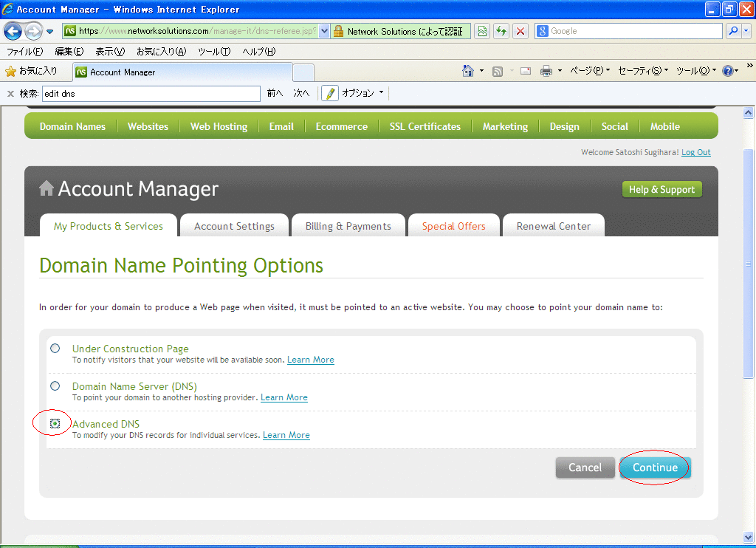
Task: Open search provider dropdown arrow
Action: pos(746,31)
